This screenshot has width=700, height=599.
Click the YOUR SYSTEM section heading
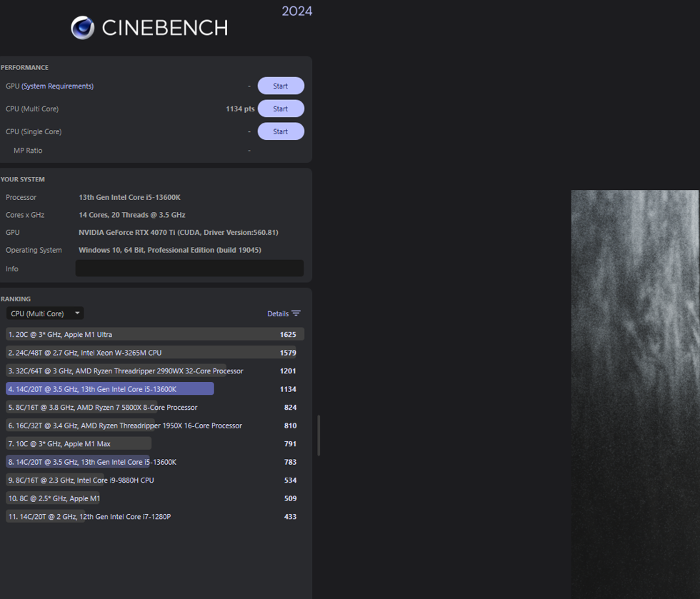pyautogui.click(x=23, y=179)
